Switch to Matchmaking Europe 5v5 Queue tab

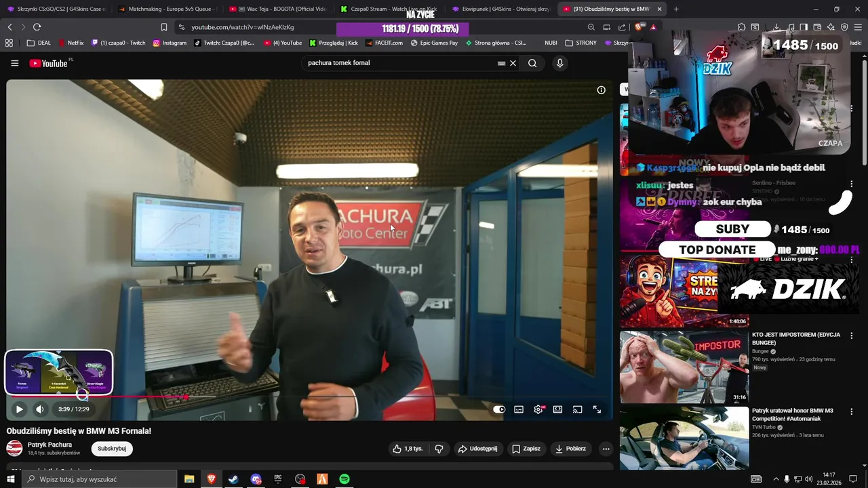click(x=166, y=9)
